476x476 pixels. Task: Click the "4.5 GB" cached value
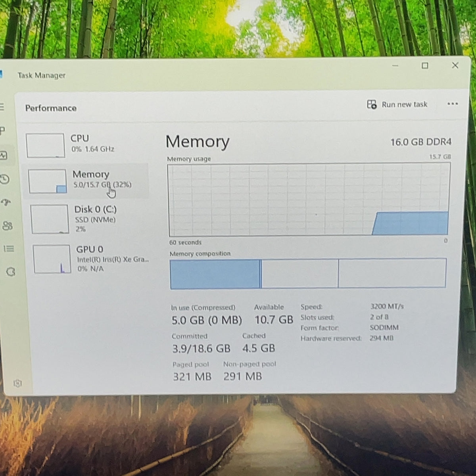tap(259, 348)
